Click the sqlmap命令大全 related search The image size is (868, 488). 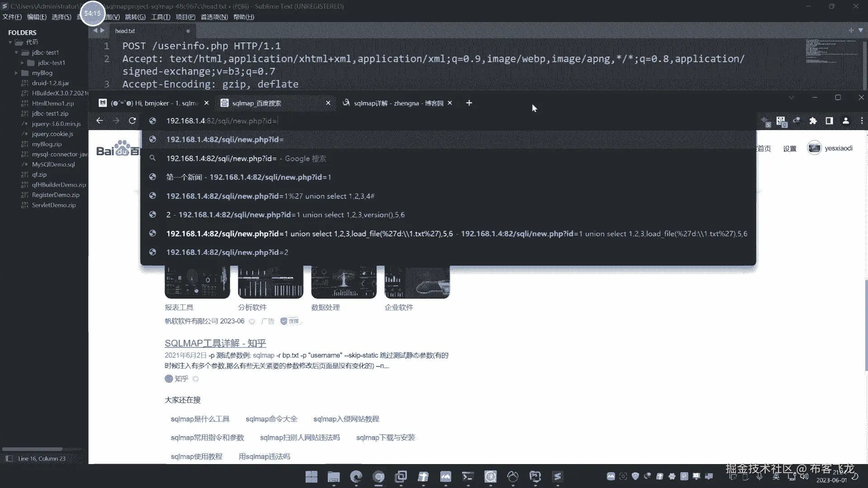pos(271,419)
